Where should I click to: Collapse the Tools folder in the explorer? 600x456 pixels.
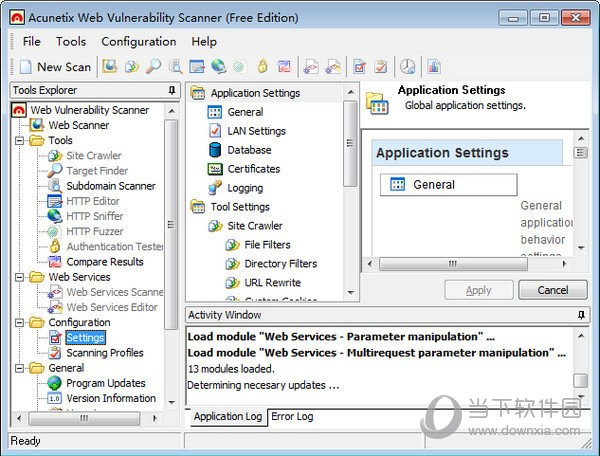pos(21,141)
